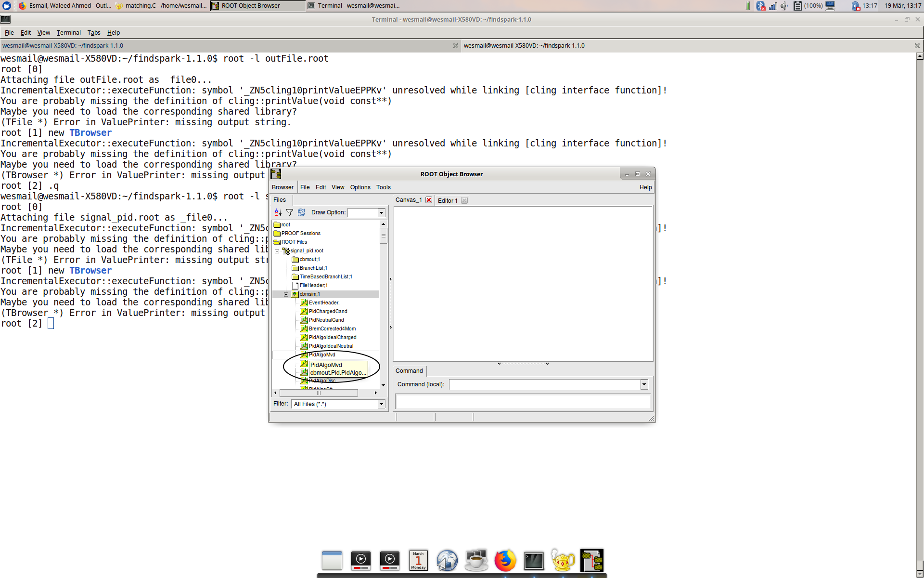Open the Draw Option dropdown
The height and width of the screenshot is (578, 924).
[381, 213]
